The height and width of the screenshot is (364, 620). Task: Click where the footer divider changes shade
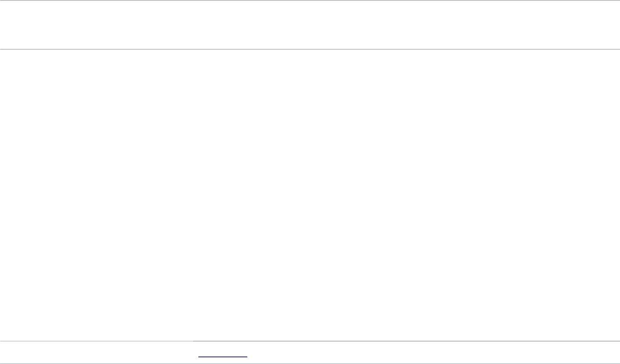[x=193, y=341]
